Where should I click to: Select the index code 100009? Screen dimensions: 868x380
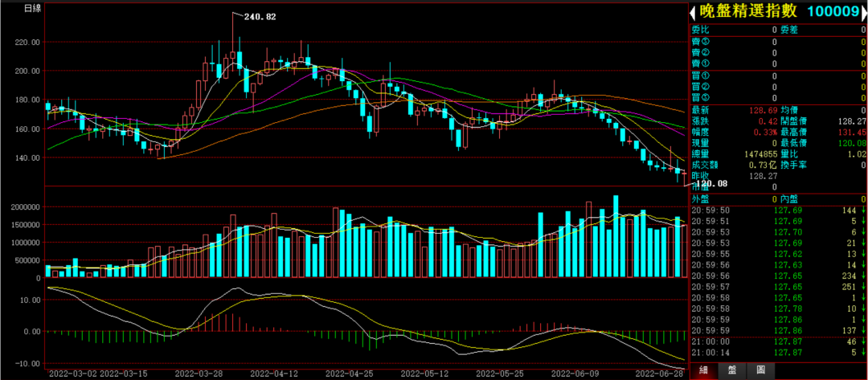point(832,11)
